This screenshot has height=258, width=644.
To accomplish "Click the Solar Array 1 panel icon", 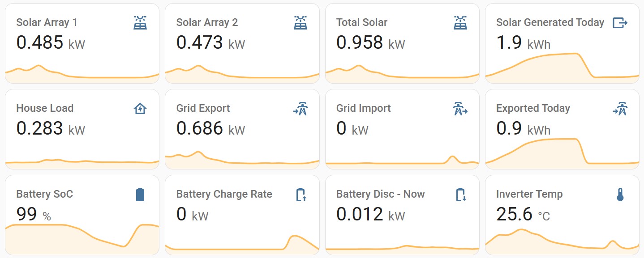I will point(140,23).
